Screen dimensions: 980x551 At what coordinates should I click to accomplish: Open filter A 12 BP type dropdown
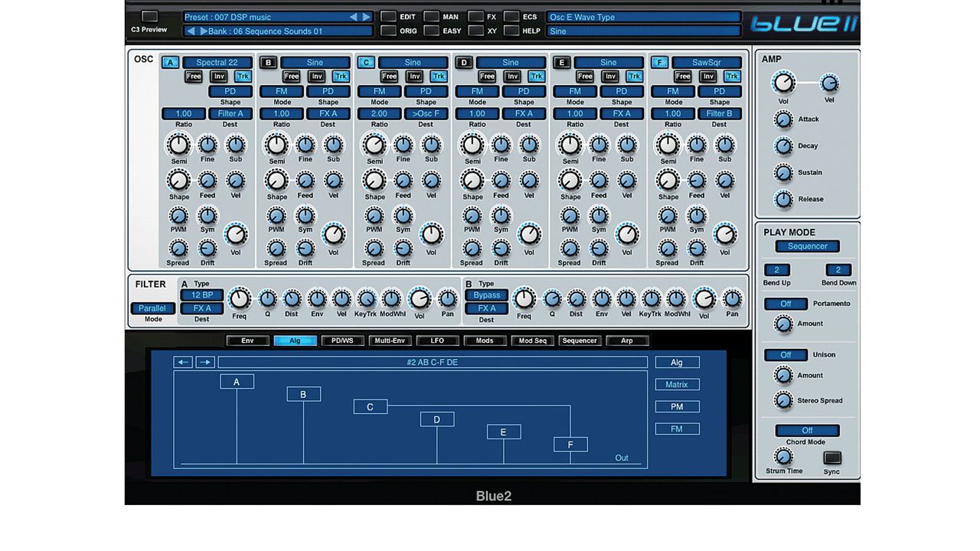coord(202,295)
